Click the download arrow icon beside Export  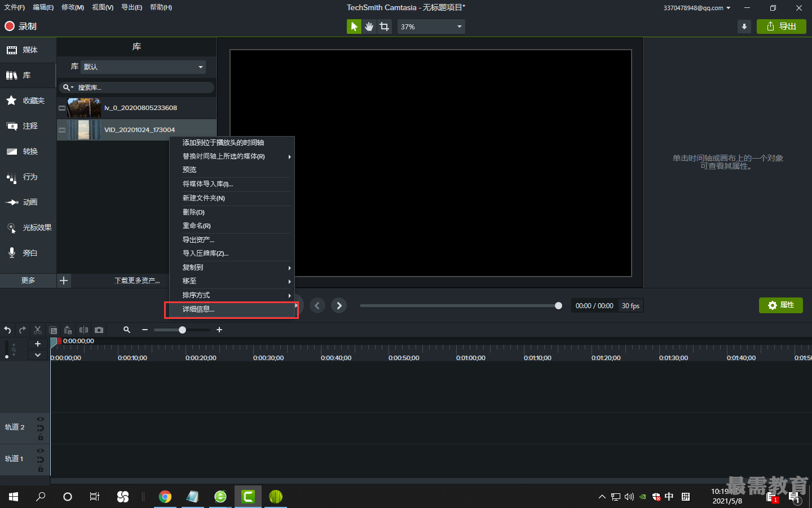click(744, 27)
